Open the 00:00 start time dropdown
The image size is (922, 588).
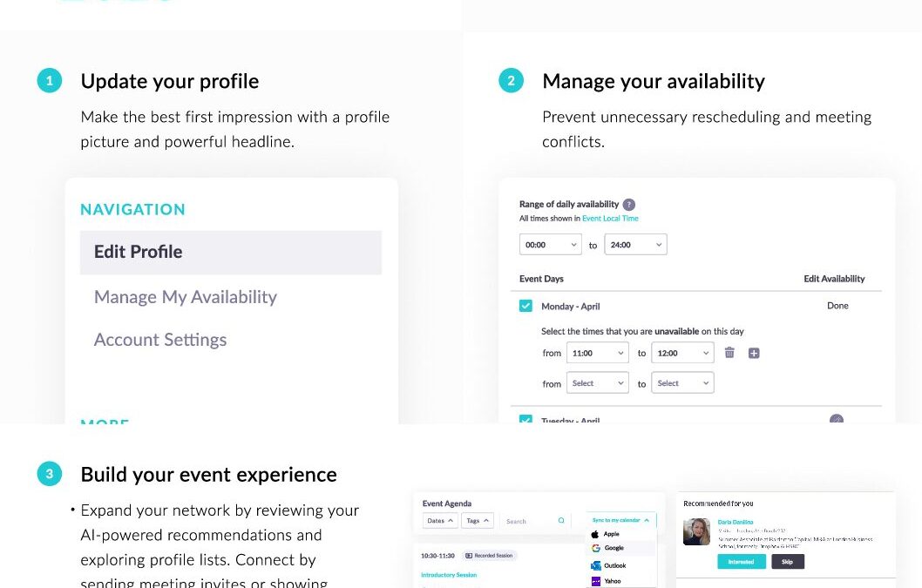click(x=551, y=245)
